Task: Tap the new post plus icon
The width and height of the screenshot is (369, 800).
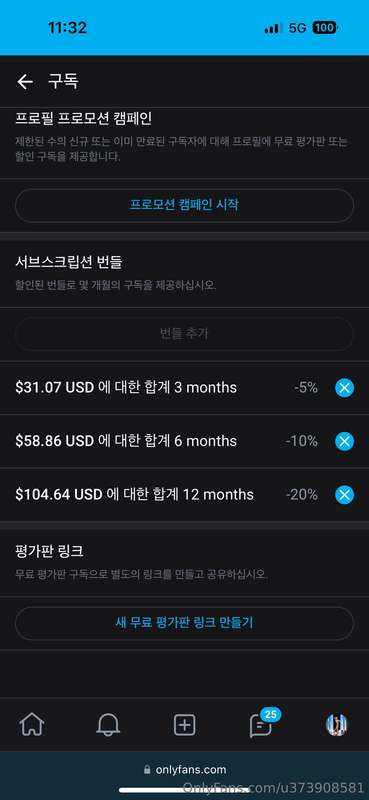Action: coord(184,724)
